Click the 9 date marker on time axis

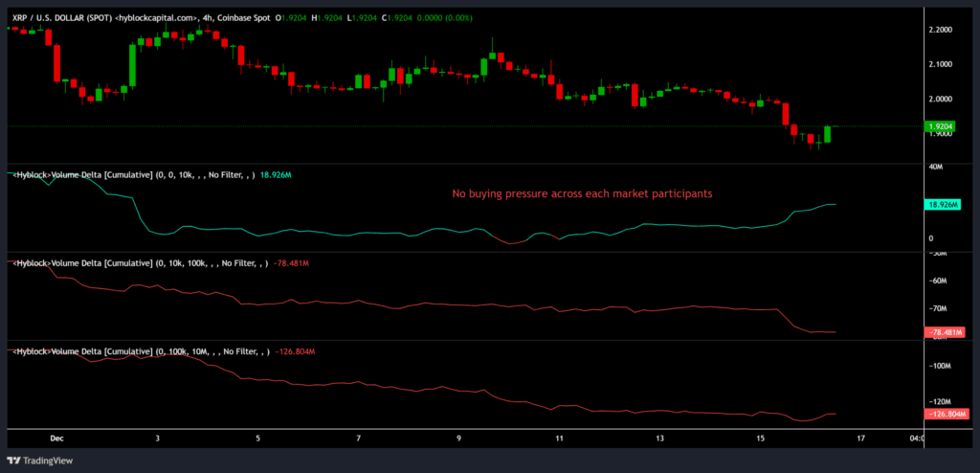[x=458, y=438]
